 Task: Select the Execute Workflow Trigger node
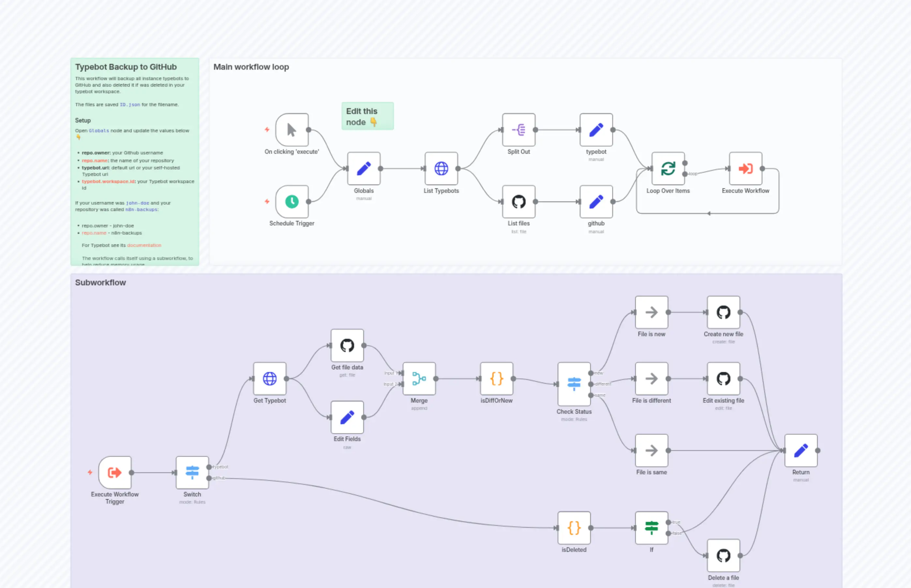pyautogui.click(x=115, y=472)
